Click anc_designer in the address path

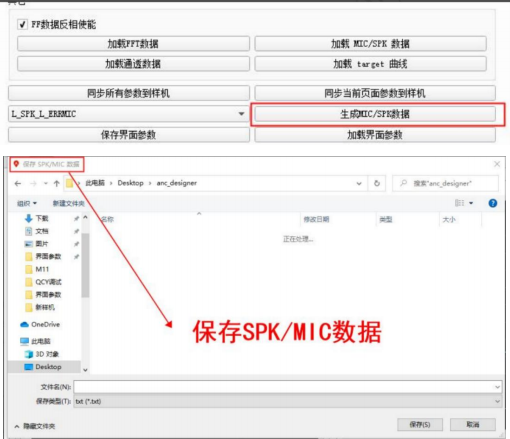177,183
